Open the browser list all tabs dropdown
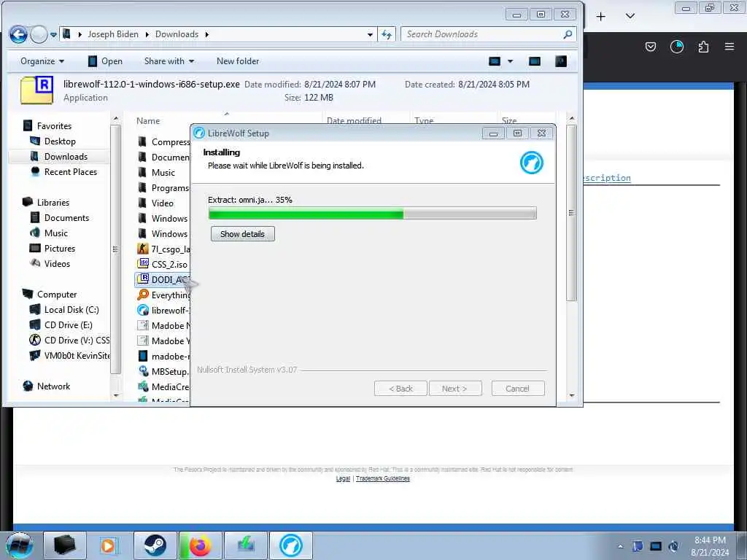The width and height of the screenshot is (747, 560). 630,16
